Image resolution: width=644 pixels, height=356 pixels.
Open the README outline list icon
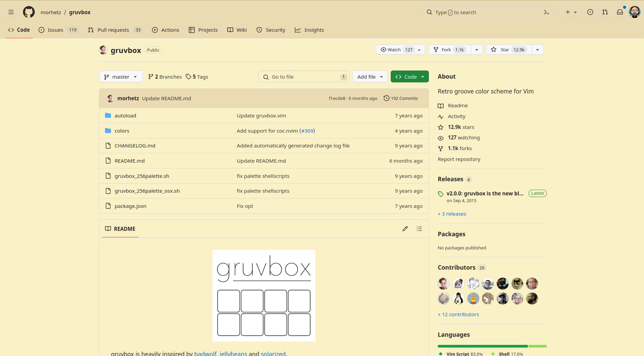click(419, 229)
